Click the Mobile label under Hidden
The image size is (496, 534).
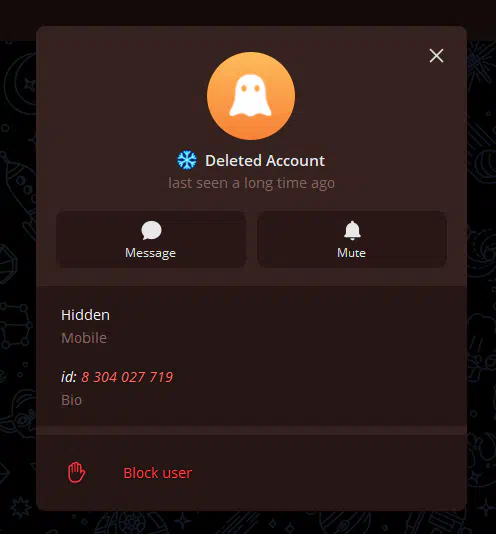tap(84, 338)
